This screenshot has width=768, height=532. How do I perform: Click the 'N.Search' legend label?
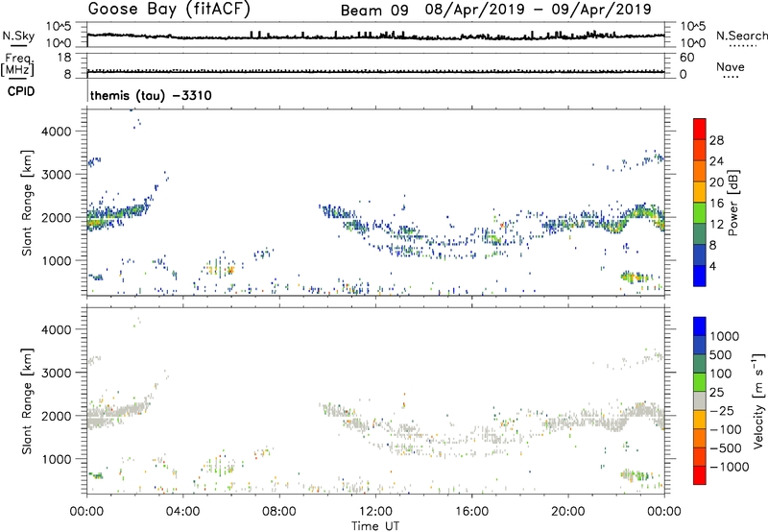[x=741, y=36]
